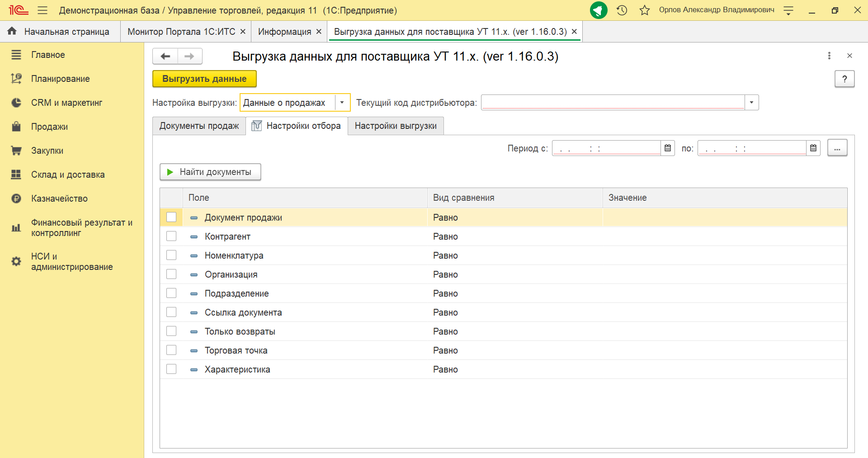Click the Поле column header

[305, 198]
